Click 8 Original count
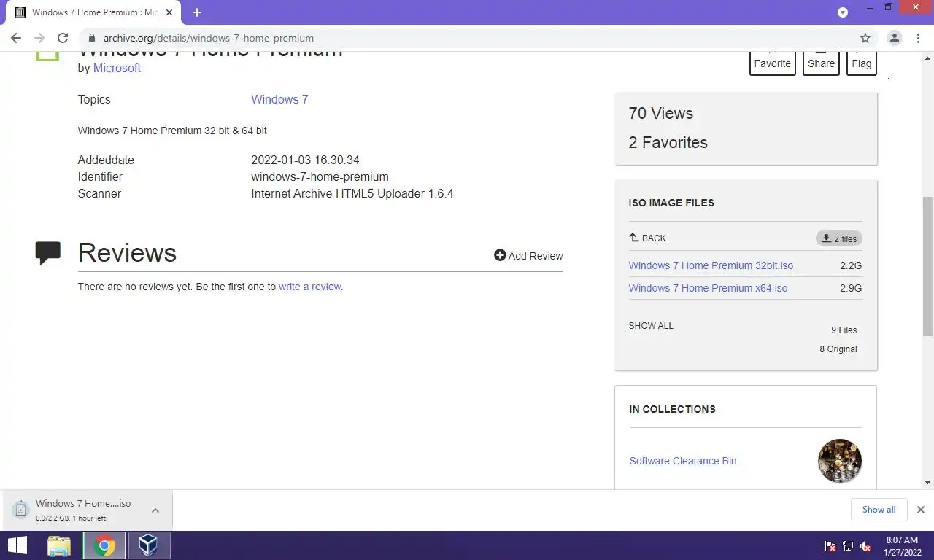The height and width of the screenshot is (560, 934). (838, 349)
